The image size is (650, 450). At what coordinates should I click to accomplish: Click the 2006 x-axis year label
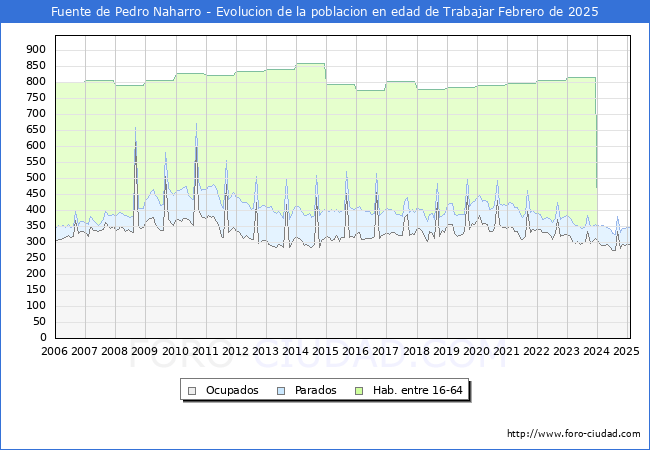pyautogui.click(x=54, y=351)
